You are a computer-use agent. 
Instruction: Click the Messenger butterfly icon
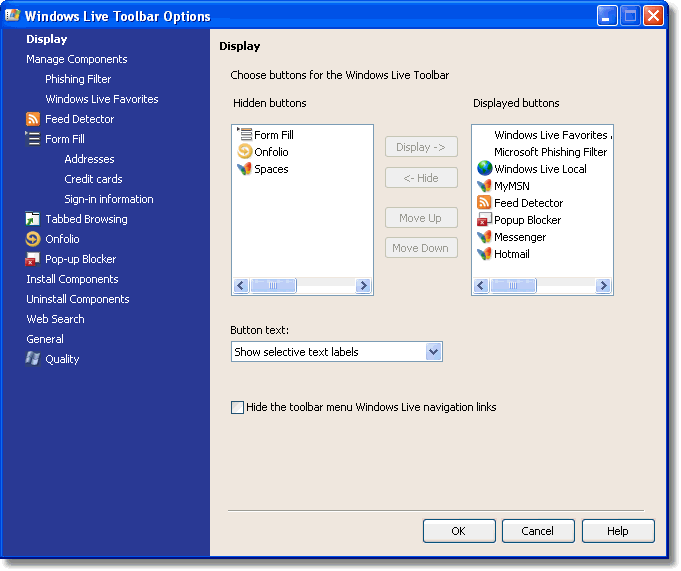pos(484,237)
